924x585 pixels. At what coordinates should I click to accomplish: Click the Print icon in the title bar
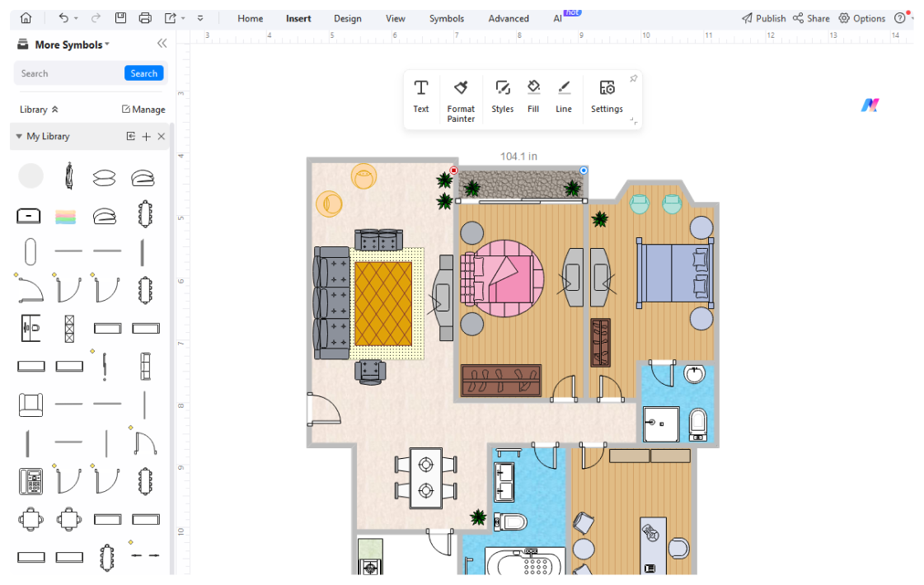145,17
